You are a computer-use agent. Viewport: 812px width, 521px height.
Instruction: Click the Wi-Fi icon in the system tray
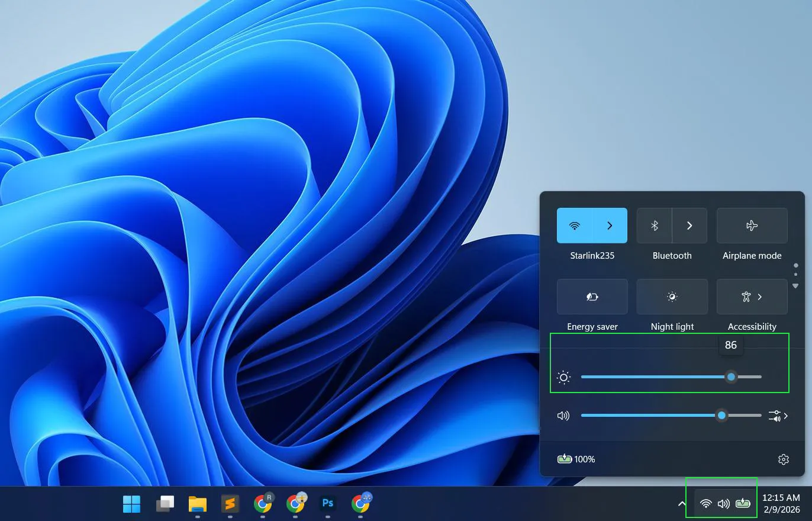(x=705, y=504)
